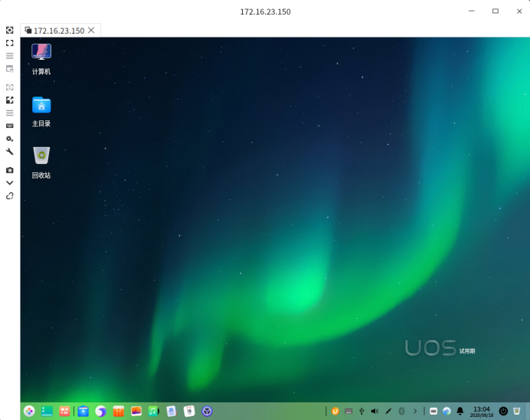Open the multitasking view dock icon

[64, 412]
